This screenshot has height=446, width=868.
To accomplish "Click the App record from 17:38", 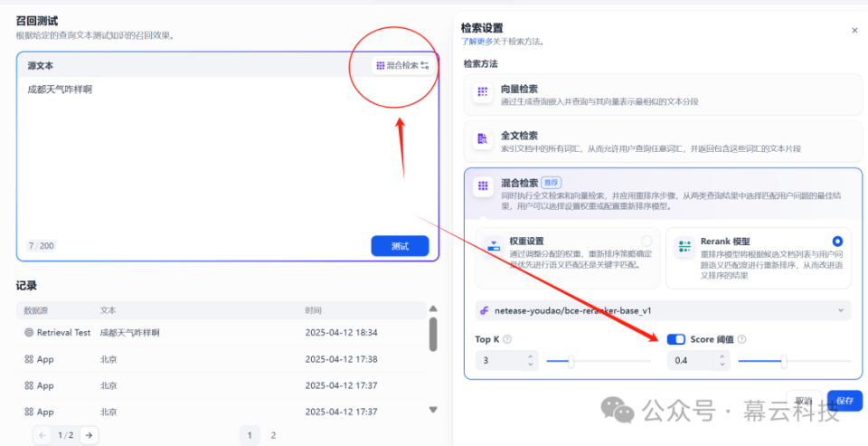I will click(222, 359).
